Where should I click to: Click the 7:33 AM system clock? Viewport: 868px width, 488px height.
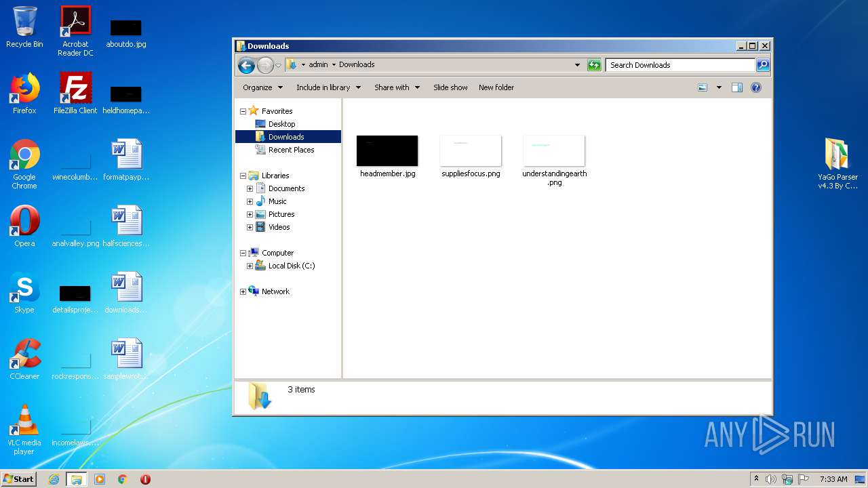click(x=833, y=479)
